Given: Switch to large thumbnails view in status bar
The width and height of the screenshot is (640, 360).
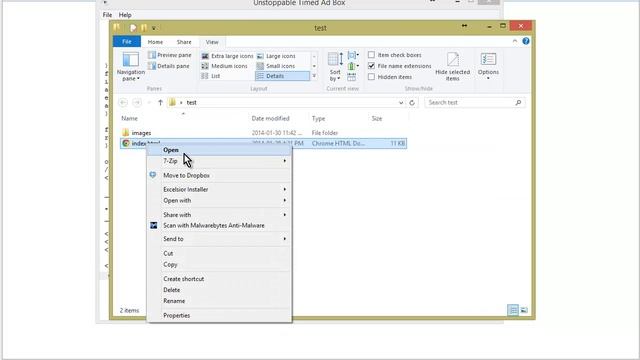Looking at the screenshot, I should 524,311.
